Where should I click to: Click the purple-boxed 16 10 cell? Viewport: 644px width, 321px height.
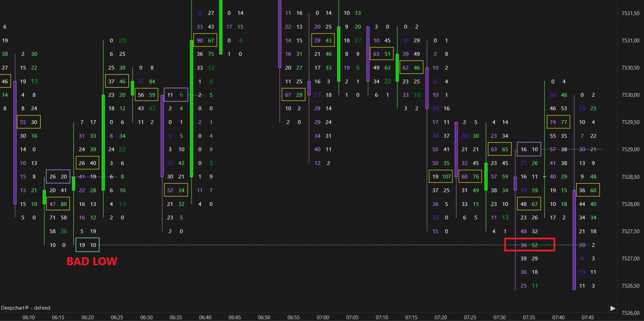(x=529, y=149)
